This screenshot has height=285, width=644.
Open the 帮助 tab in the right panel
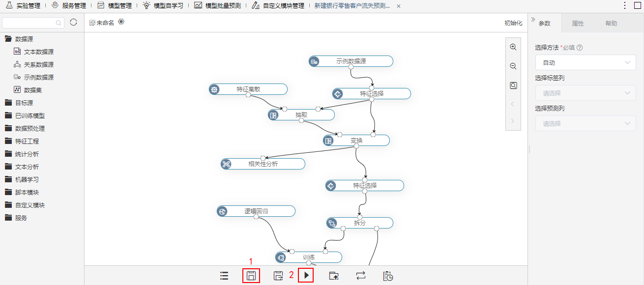click(611, 23)
